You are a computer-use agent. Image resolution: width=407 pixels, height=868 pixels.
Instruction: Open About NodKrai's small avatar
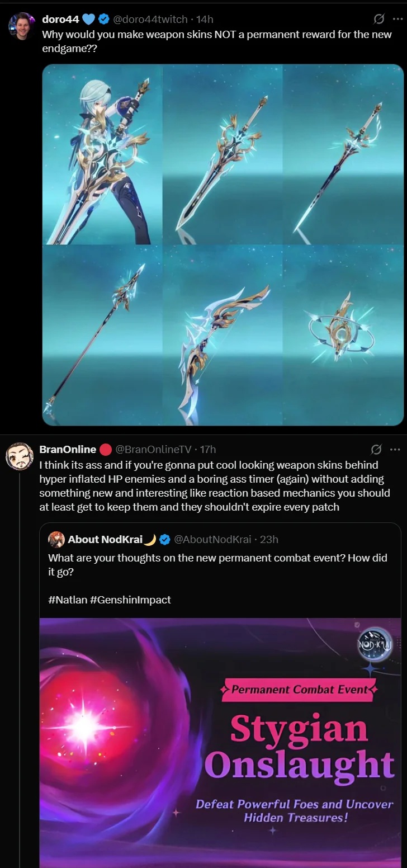56,540
